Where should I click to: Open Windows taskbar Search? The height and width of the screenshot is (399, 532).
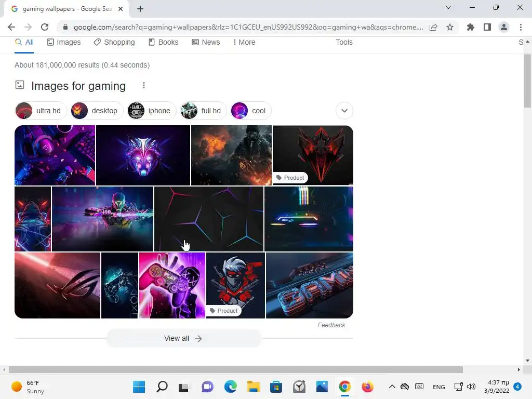[162, 387]
